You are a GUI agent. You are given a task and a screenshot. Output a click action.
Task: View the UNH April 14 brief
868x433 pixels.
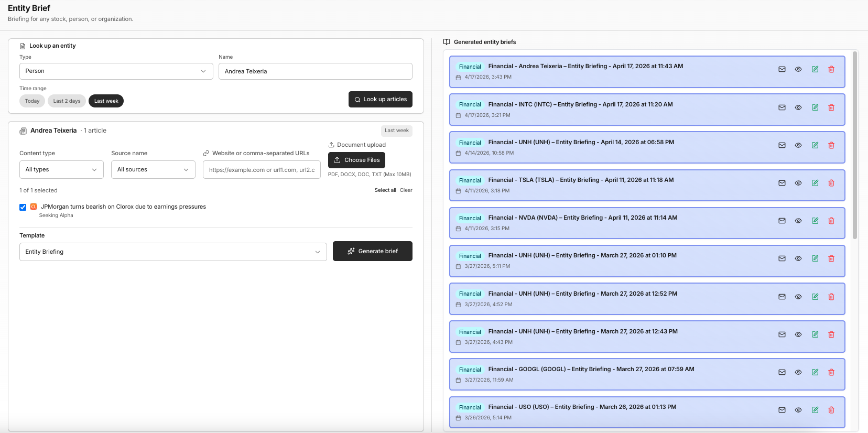click(798, 145)
